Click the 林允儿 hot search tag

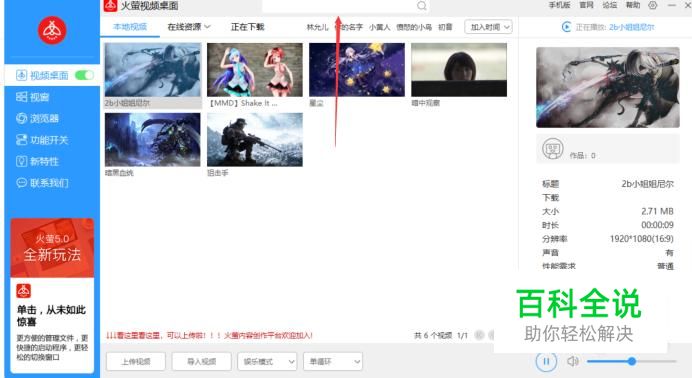[x=317, y=27]
